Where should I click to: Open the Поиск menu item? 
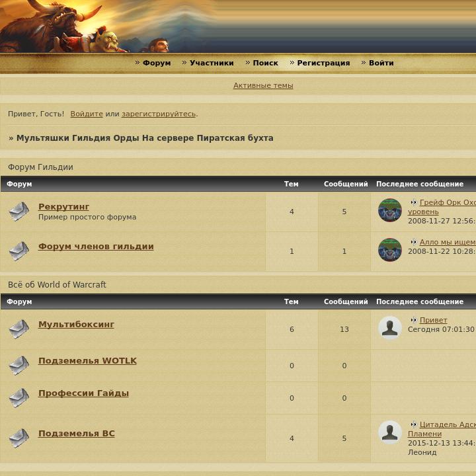(265, 63)
